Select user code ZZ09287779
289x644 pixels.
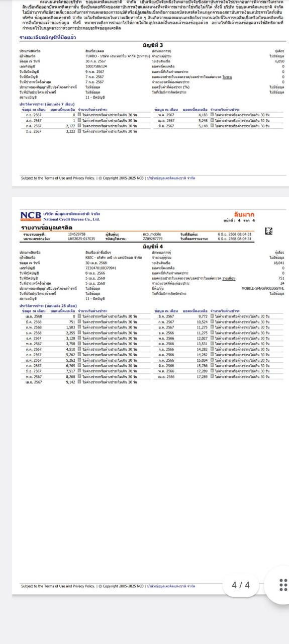tap(153, 238)
